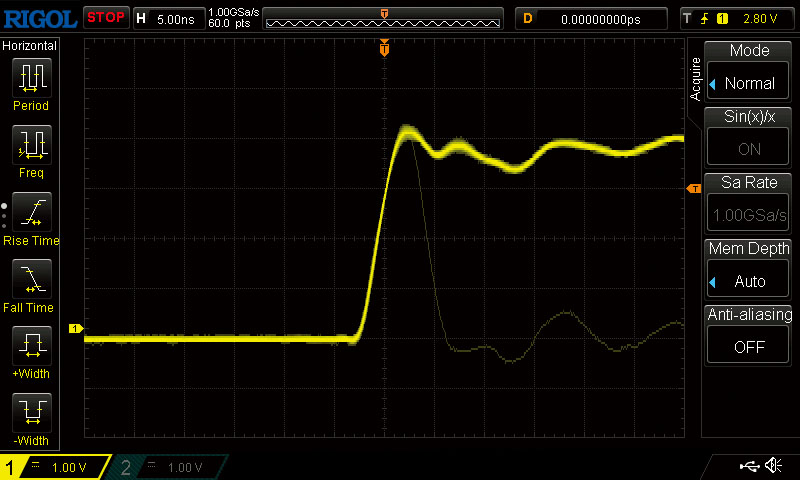Click the horizontal timebase 5.00ns readout

[175, 18]
